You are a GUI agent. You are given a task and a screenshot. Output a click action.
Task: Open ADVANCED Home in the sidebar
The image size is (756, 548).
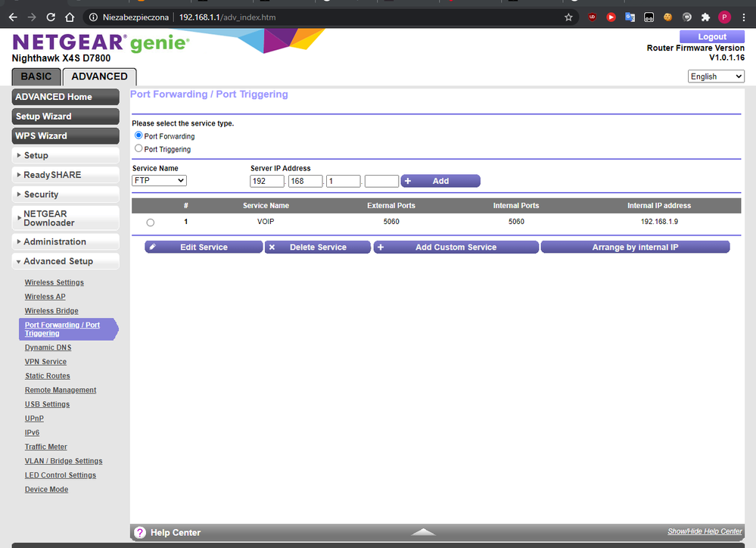point(66,97)
